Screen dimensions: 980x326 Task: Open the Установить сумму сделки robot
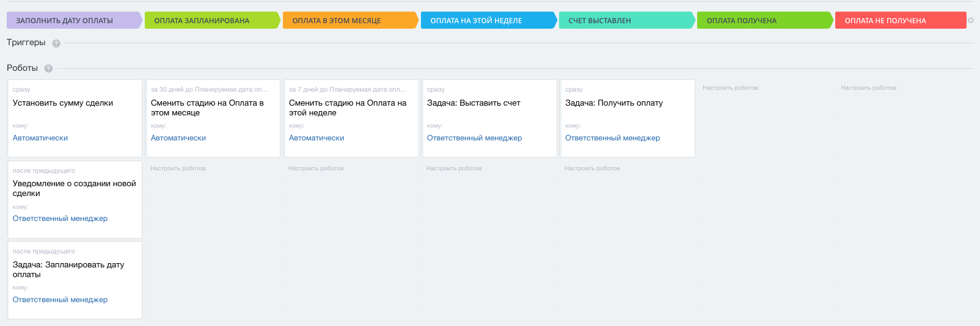tap(63, 103)
